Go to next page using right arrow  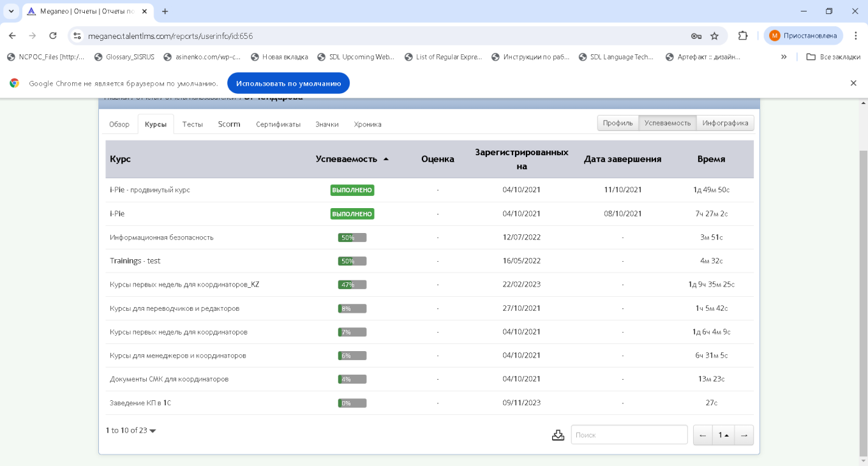(744, 435)
